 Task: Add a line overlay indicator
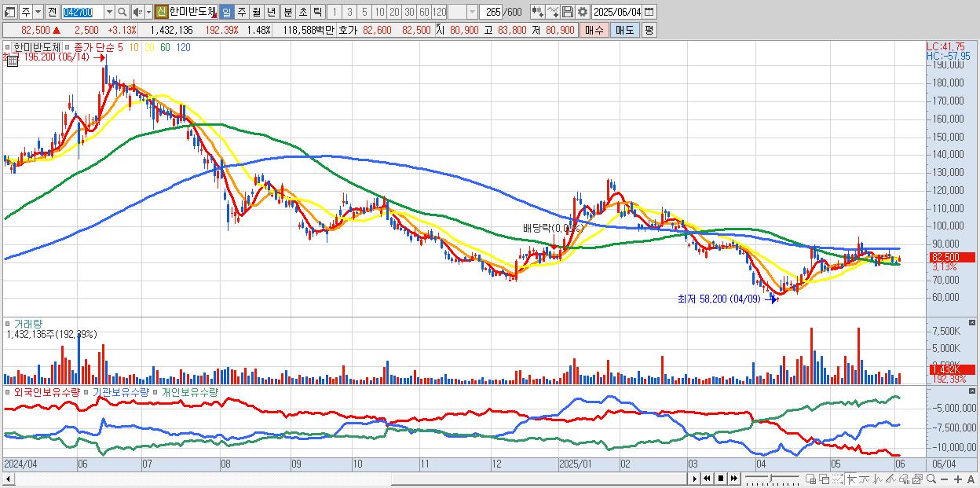[553, 12]
